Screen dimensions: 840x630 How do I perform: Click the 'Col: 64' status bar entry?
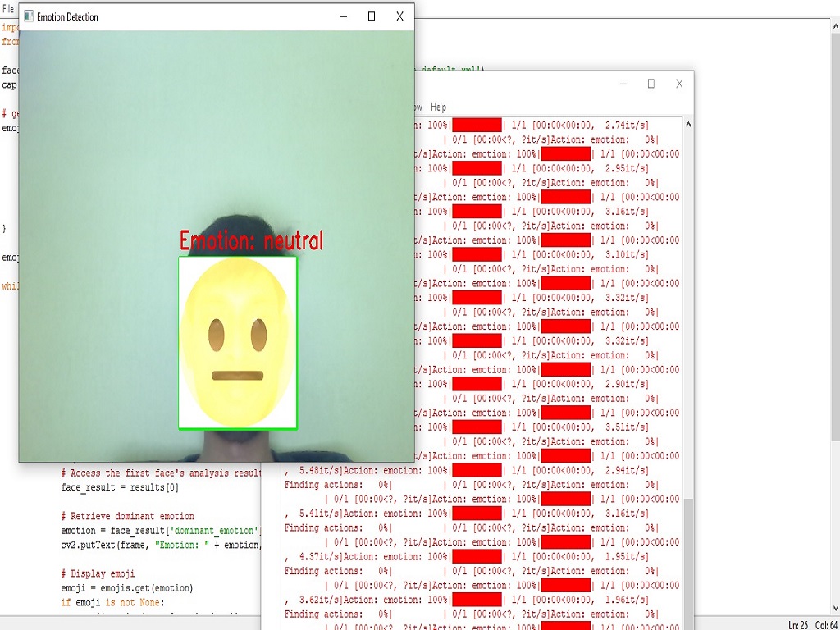pos(827,624)
